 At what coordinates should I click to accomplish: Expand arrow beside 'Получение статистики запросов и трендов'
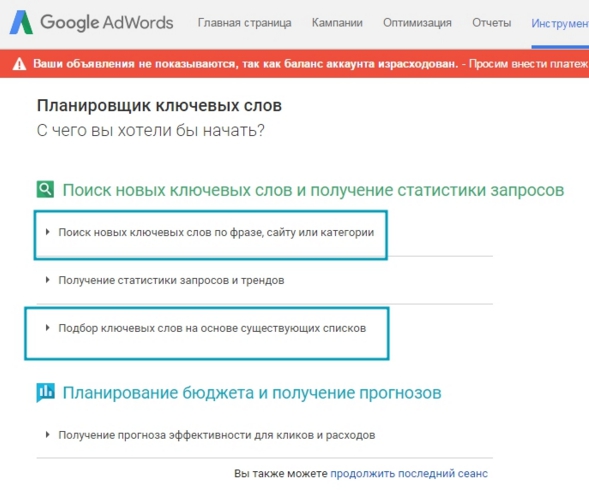tap(47, 280)
